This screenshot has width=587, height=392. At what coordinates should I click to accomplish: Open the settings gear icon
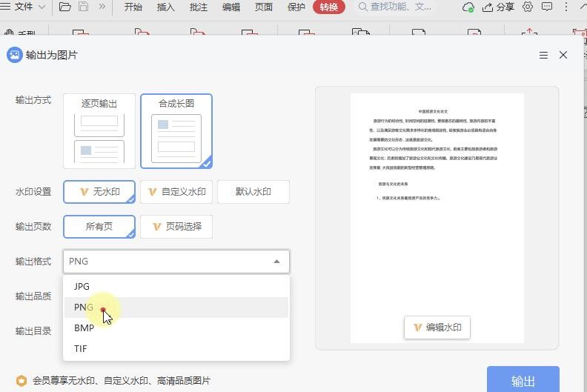coord(528,7)
